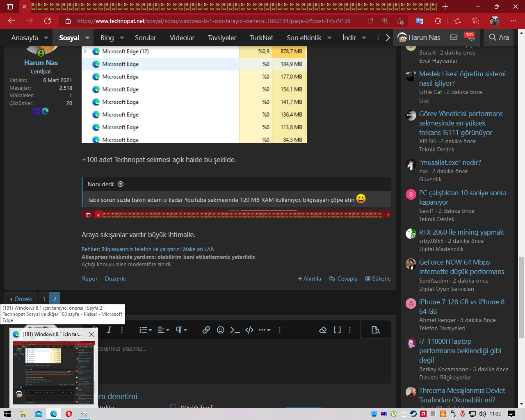Open File Explorer from the taskbar
This screenshot has height=420, width=525.
23,414
